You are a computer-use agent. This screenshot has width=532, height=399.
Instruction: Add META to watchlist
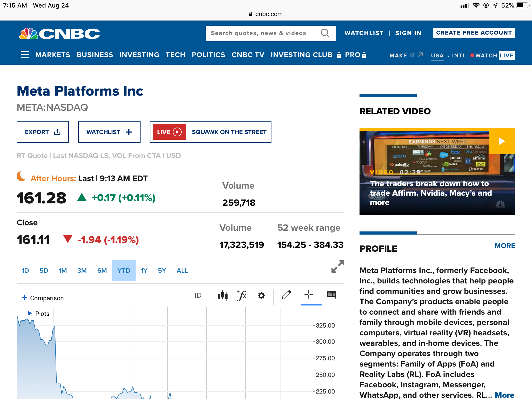coord(109,132)
